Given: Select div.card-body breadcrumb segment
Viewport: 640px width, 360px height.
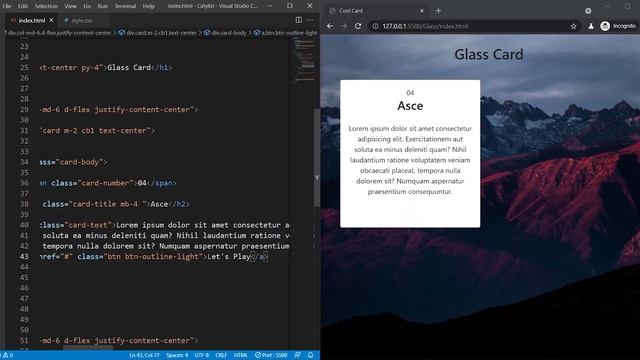Looking at the screenshot, I should (225, 33).
